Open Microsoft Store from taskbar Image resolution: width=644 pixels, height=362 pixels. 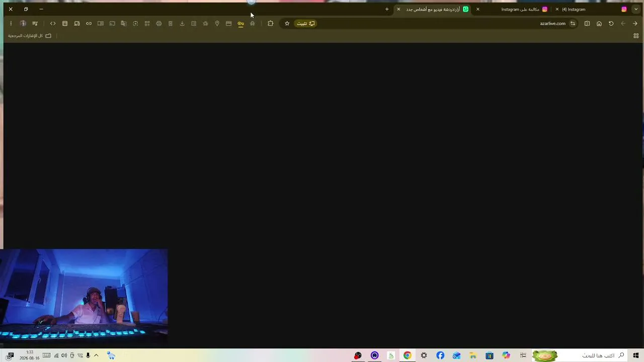tap(490, 355)
